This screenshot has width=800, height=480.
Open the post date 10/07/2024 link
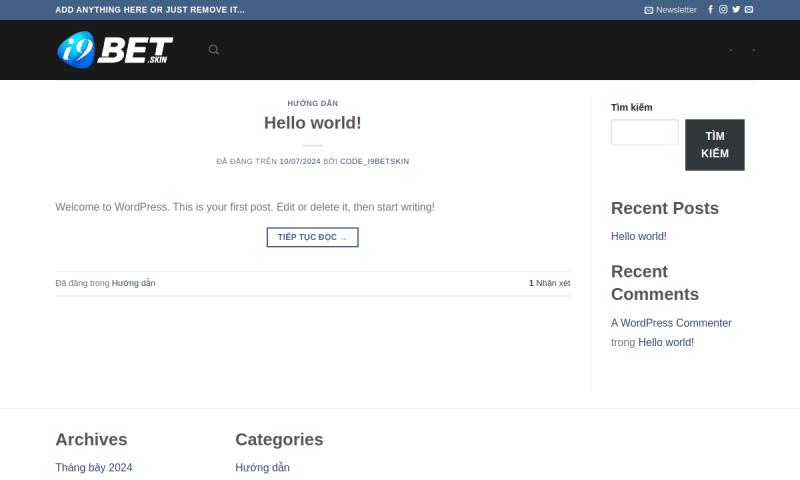point(300,161)
